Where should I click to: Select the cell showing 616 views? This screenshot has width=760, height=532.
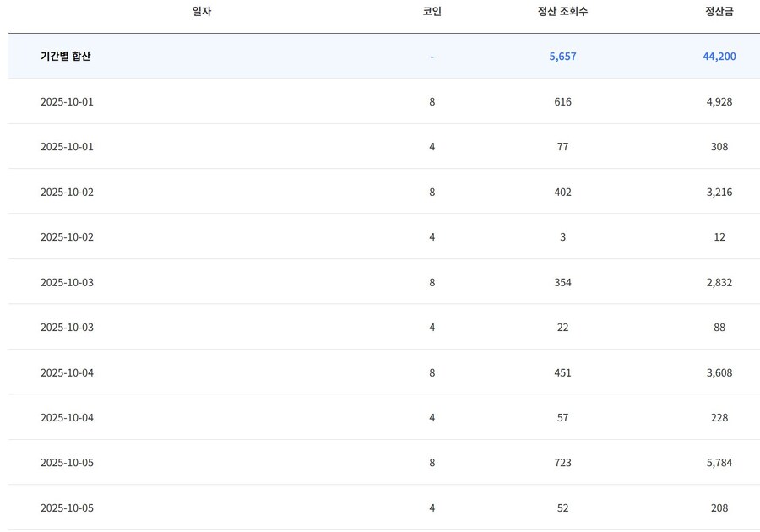[x=562, y=102]
